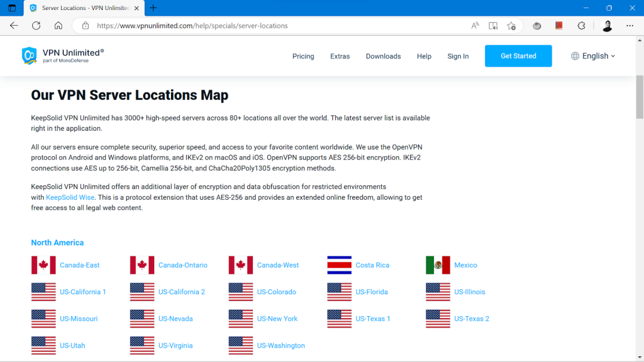The width and height of the screenshot is (644, 362).
Task: Open the US-New York server link
Action: 277,319
